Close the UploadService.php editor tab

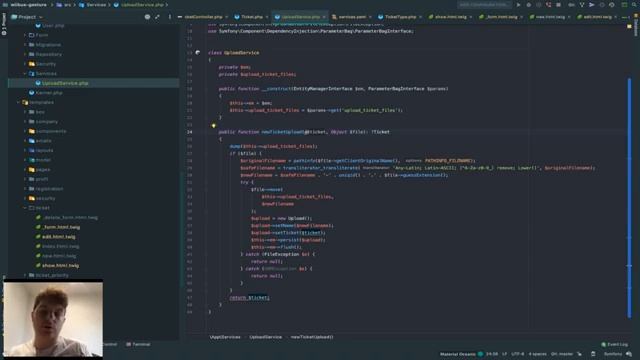[x=324, y=17]
